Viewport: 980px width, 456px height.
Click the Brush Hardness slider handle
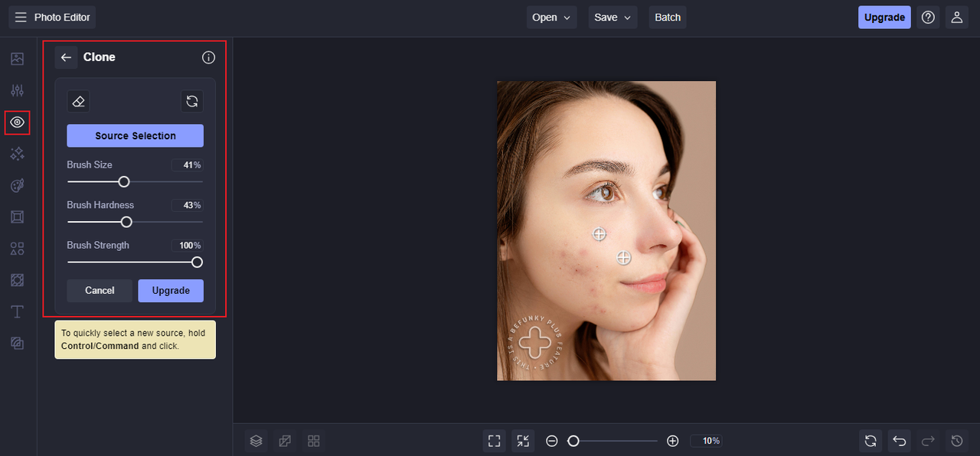(x=126, y=222)
